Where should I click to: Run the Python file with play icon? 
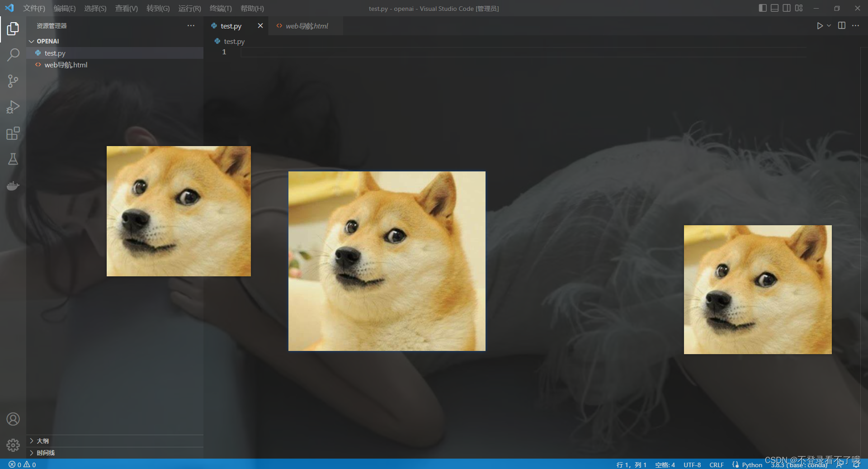tap(820, 26)
